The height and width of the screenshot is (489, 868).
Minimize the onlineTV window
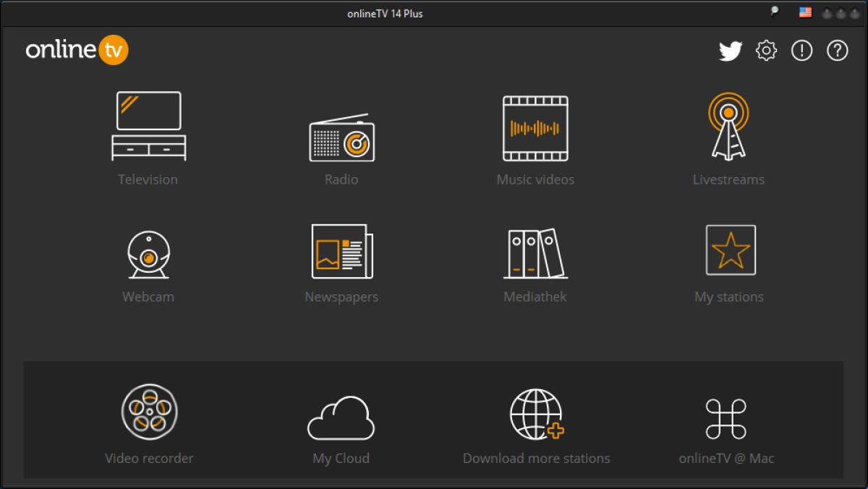click(825, 12)
